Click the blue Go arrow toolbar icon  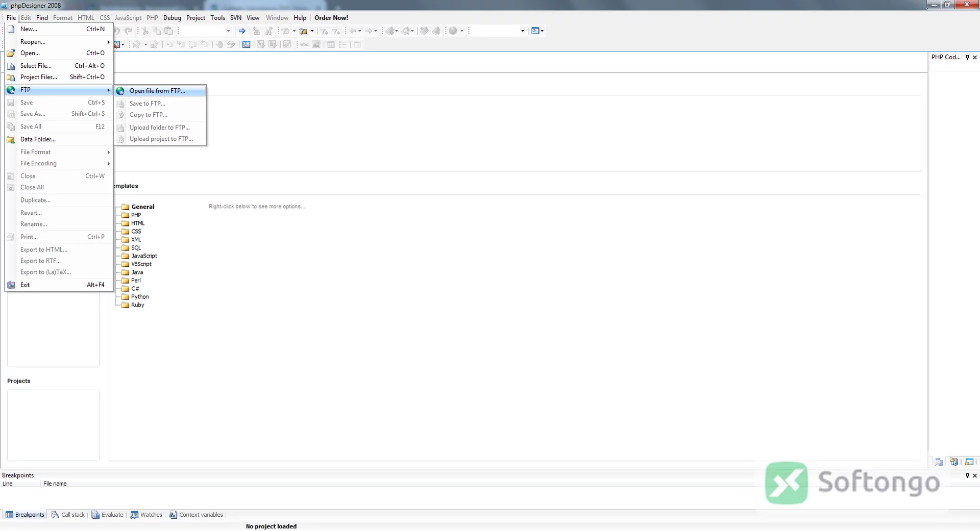coord(242,31)
